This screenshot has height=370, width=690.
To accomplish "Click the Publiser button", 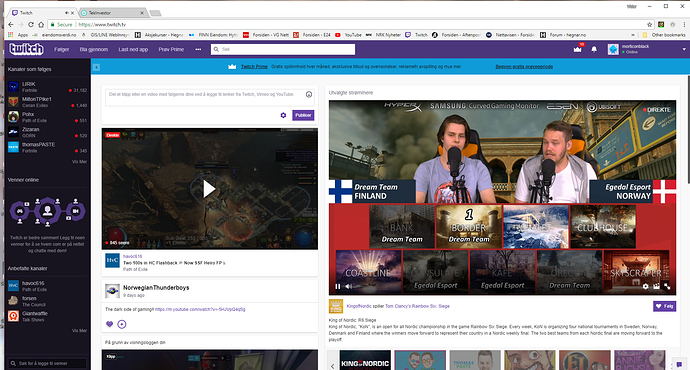I will [303, 115].
